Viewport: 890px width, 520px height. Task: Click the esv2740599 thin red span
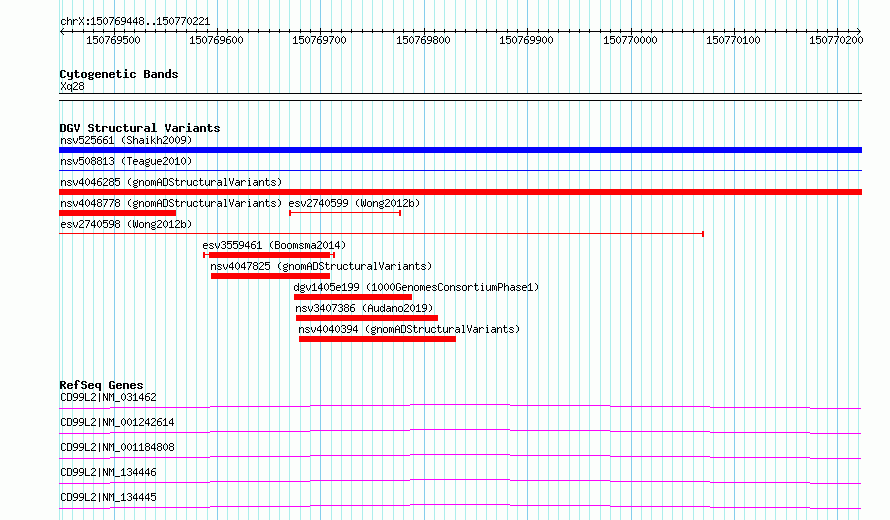tap(345, 213)
